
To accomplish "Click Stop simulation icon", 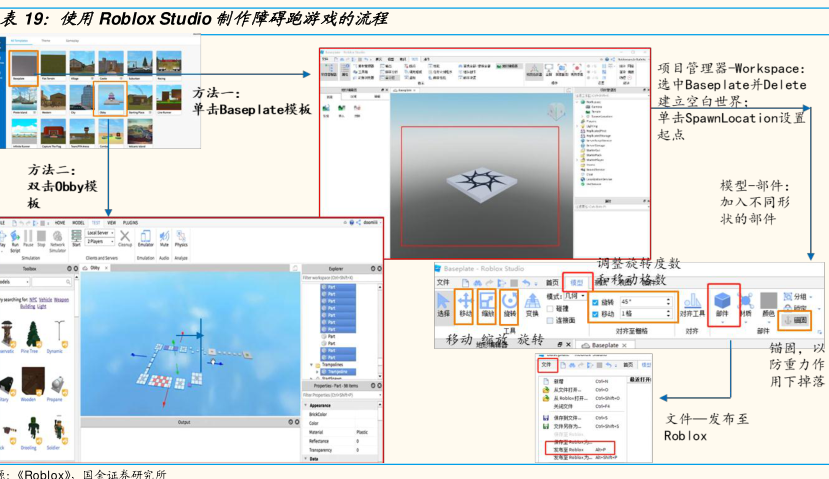I will [x=41, y=238].
